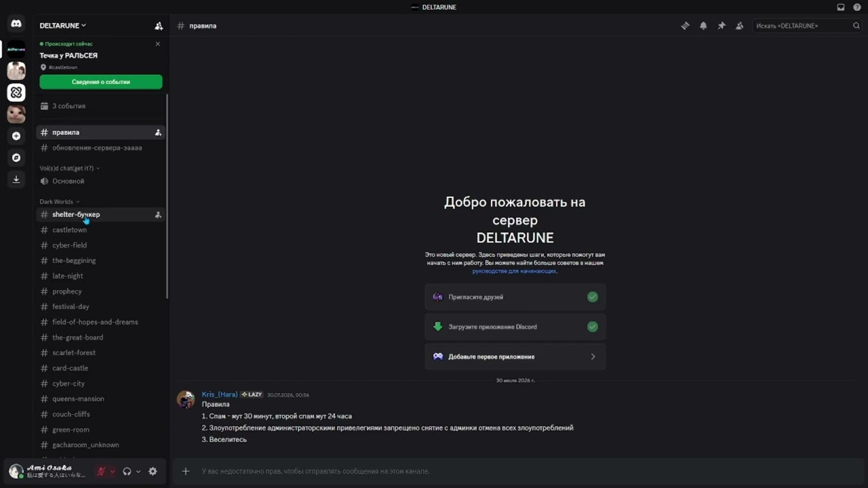This screenshot has height=488, width=868.
Task: Open the anime avatar server below DELTARUNE
Action: (x=16, y=70)
